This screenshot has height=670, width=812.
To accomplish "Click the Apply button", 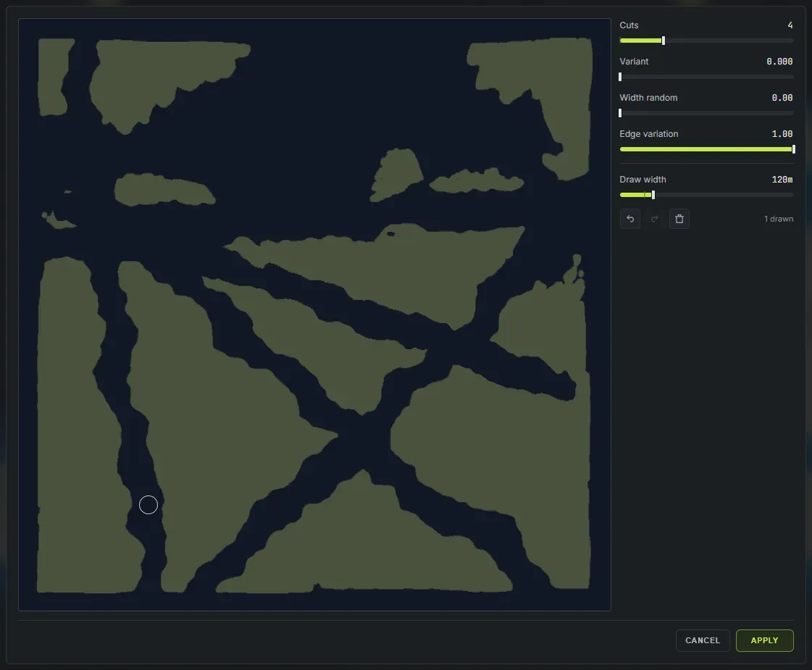I will click(x=764, y=640).
